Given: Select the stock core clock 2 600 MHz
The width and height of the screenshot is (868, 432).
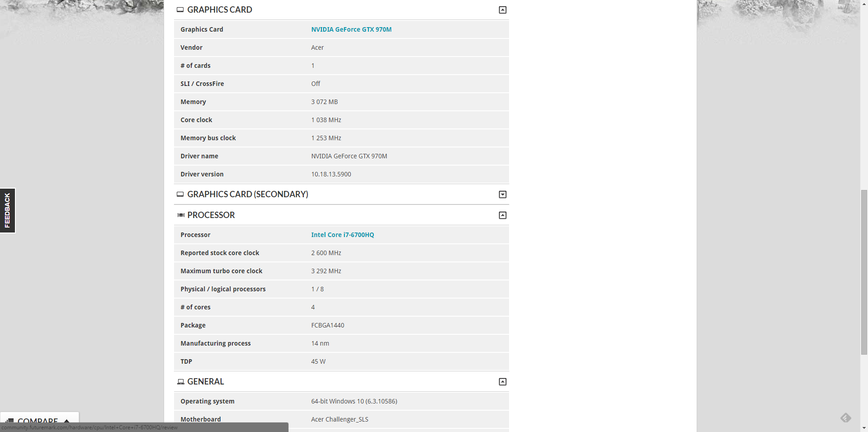Looking at the screenshot, I should pyautogui.click(x=326, y=253).
